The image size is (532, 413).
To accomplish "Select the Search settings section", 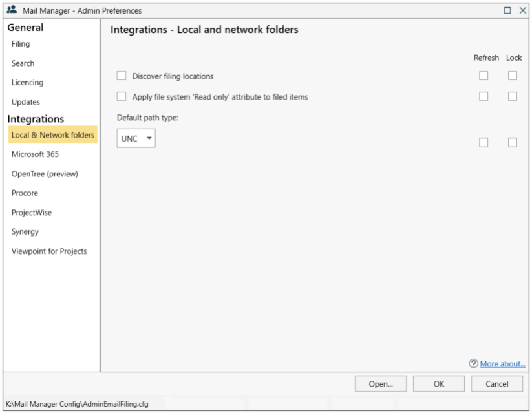I will coord(23,63).
